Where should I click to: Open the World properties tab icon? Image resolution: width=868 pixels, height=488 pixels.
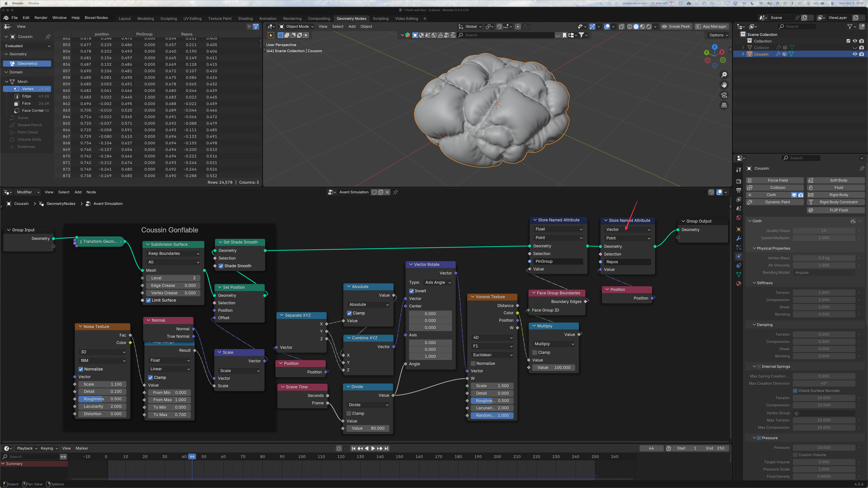click(x=739, y=218)
